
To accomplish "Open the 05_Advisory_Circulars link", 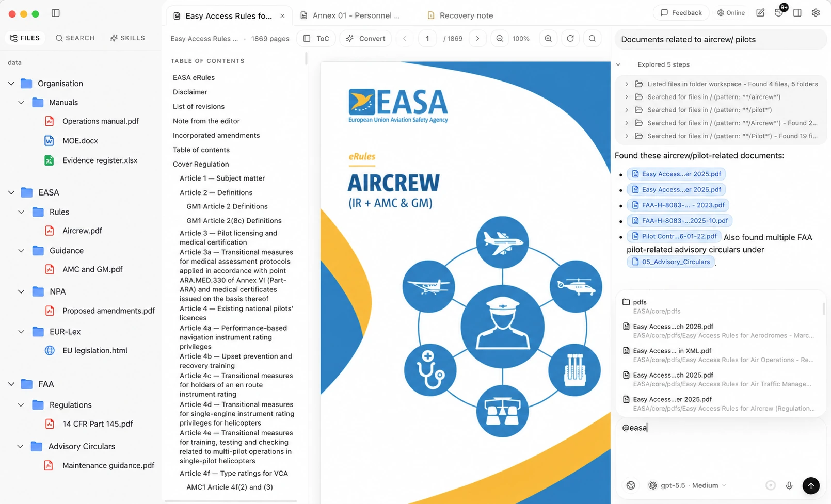I will 670,262.
